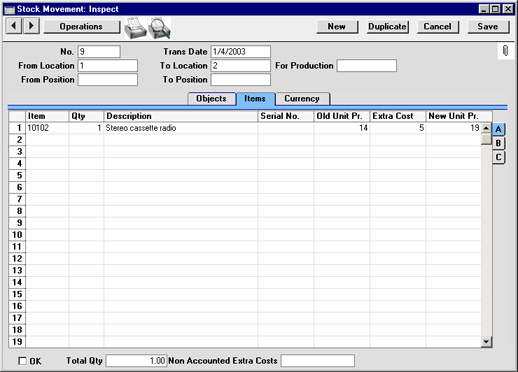Click New Unit Pr. value 19
Viewport: 518px width, 372px height.
coord(453,128)
